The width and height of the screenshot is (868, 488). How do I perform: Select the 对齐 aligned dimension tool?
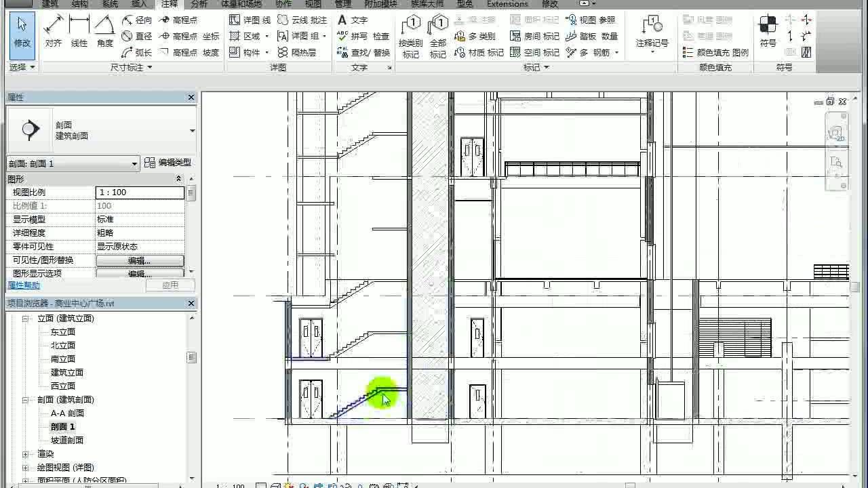coord(54,32)
